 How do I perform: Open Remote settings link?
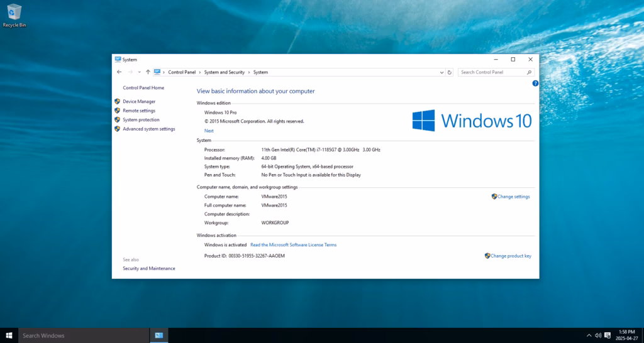tap(139, 111)
